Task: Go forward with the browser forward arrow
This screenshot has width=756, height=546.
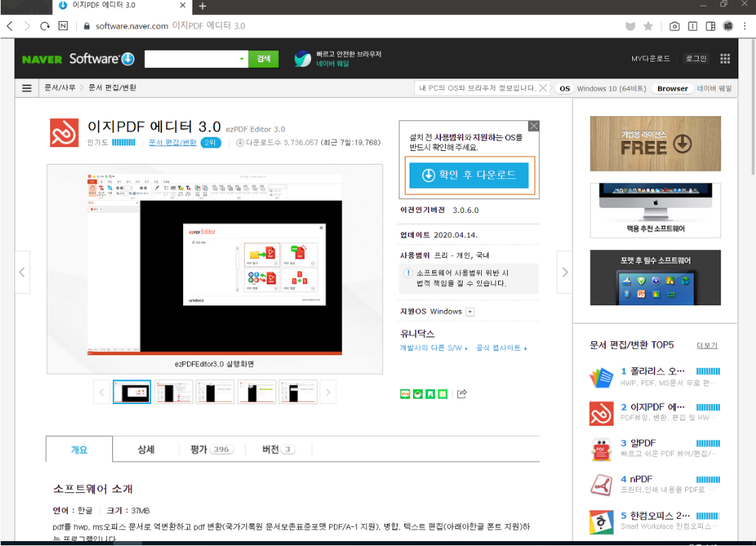Action: click(x=27, y=26)
